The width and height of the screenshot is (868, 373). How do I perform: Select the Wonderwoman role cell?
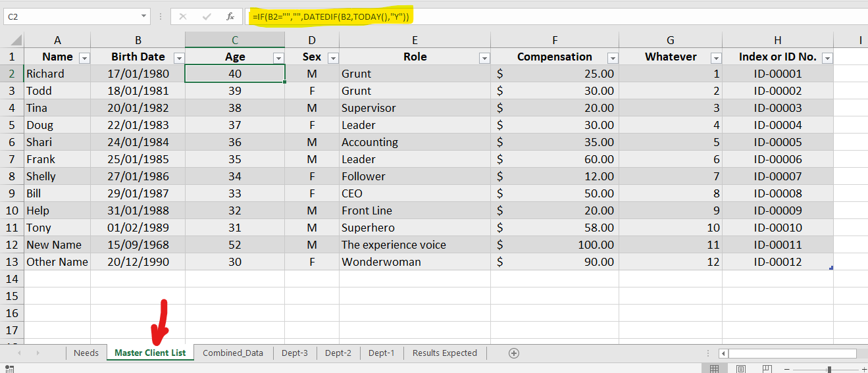pyautogui.click(x=415, y=262)
